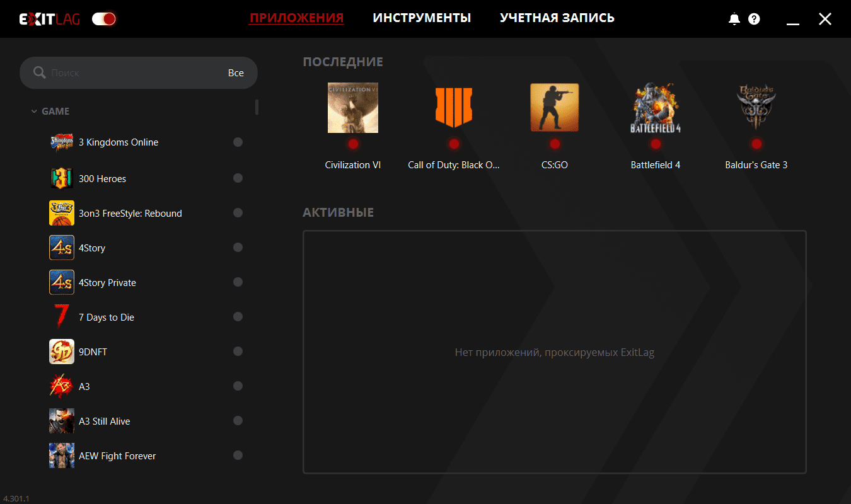Screen dimensions: 851x504
Task: Select the 300 Heroes icon
Action: (62, 179)
